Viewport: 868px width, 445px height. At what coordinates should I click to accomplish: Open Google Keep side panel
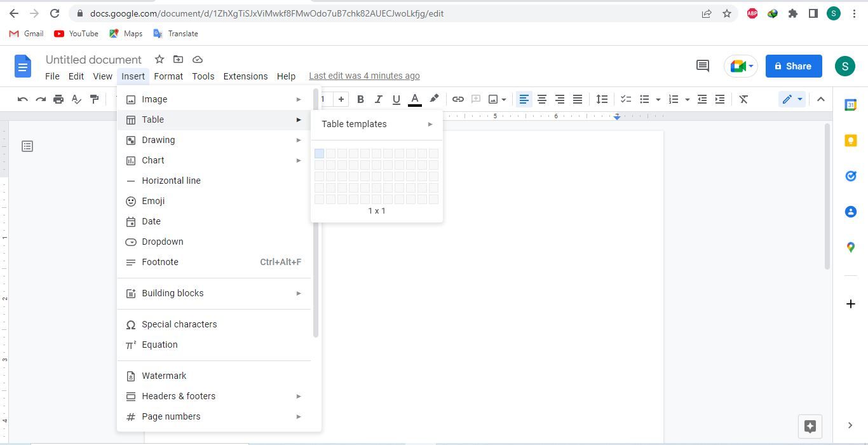850,140
